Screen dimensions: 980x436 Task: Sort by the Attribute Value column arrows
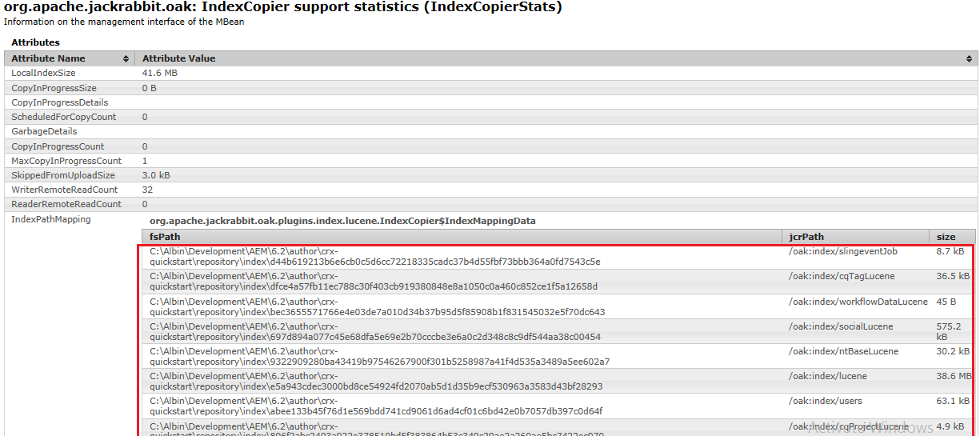pos(970,58)
